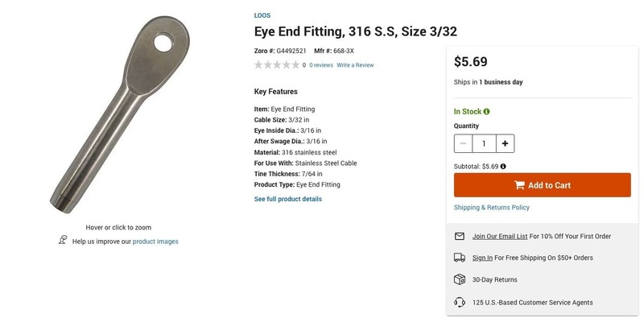This screenshot has height=322, width=644.
Task: Click the customer service headset icon
Action: (x=460, y=302)
